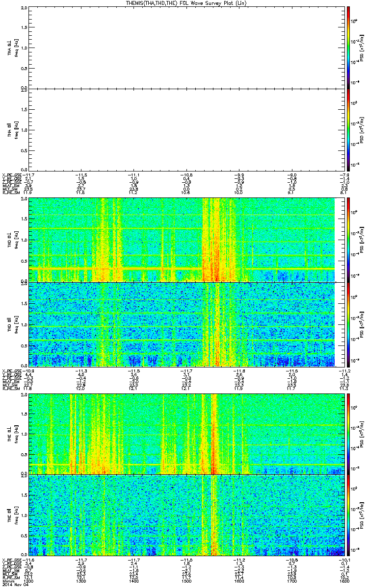Image resolution: width=368 pixels, height=588 pixels.
Task: Click the 'R_RE_SM' row label under the THA panels
Action: pyautogui.click(x=11, y=193)
